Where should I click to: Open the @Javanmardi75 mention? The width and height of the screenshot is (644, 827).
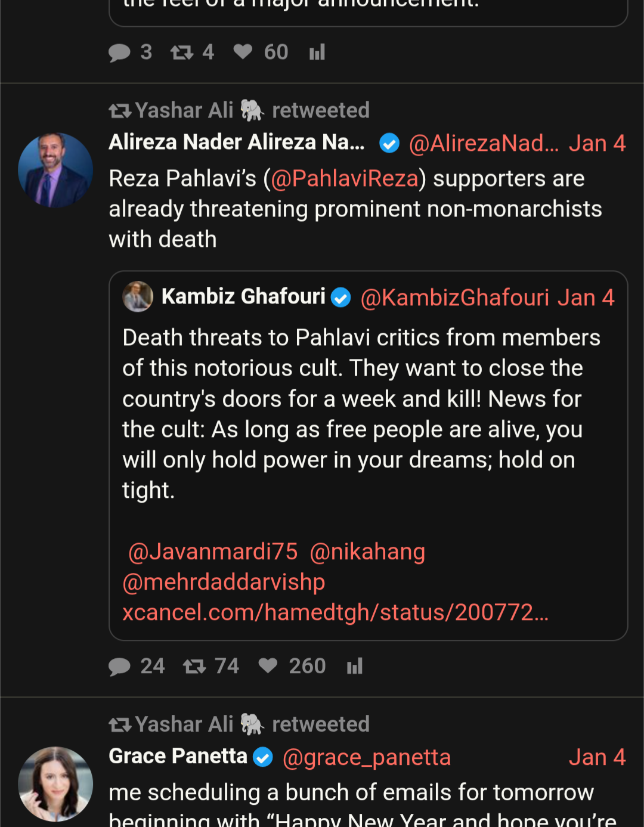click(213, 552)
